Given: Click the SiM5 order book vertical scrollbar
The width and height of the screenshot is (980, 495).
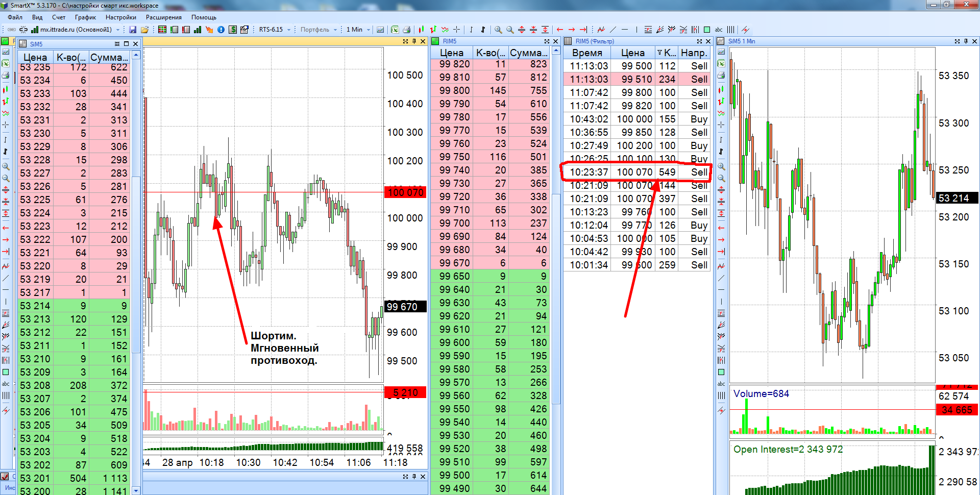Looking at the screenshot, I should pos(136,265).
